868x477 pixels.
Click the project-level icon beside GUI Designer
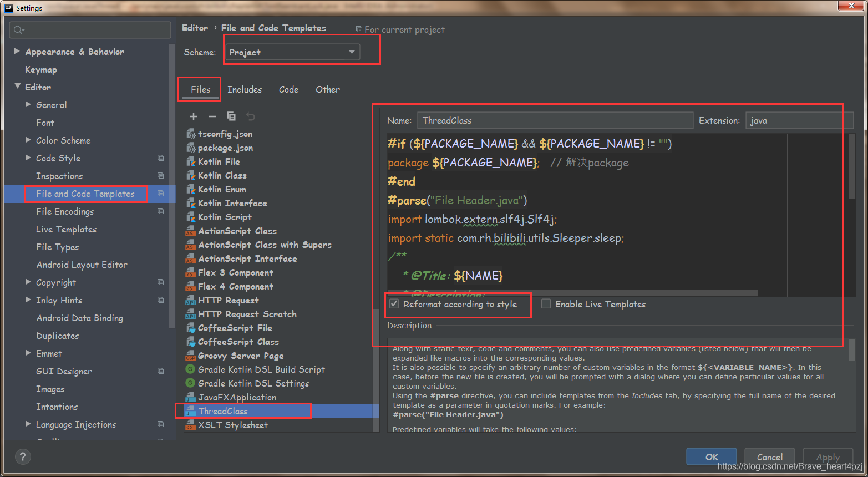[160, 371]
